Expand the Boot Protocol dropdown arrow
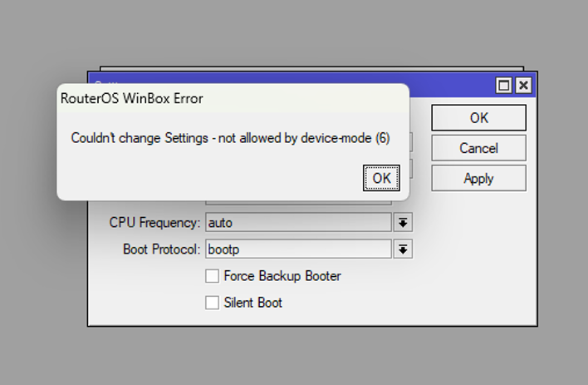The width and height of the screenshot is (588, 385). click(403, 249)
